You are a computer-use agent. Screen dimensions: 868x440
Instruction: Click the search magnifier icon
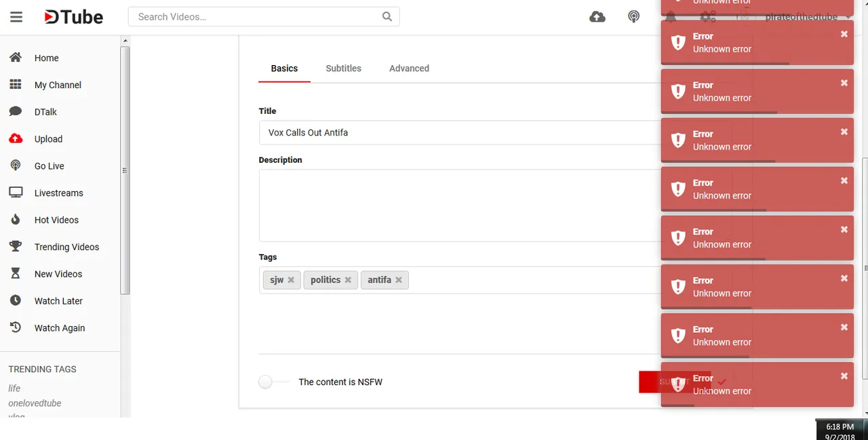point(387,17)
